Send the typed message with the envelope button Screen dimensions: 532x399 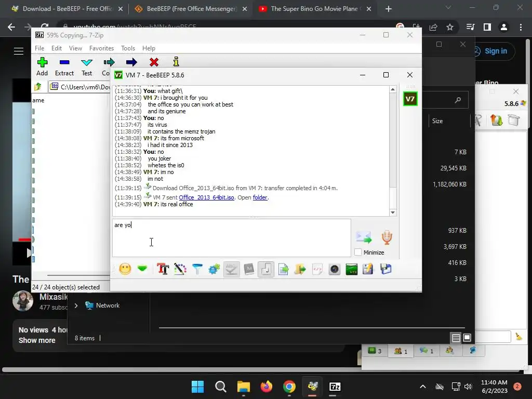click(x=363, y=237)
